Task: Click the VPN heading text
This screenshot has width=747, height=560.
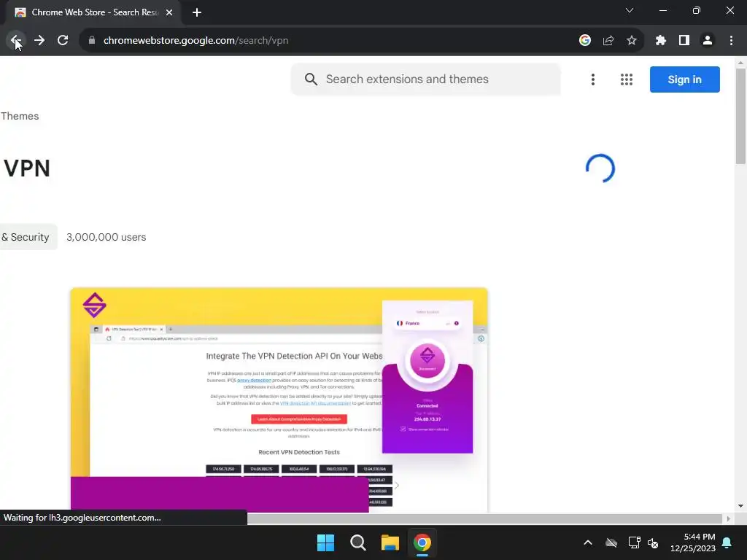Action: (x=27, y=168)
